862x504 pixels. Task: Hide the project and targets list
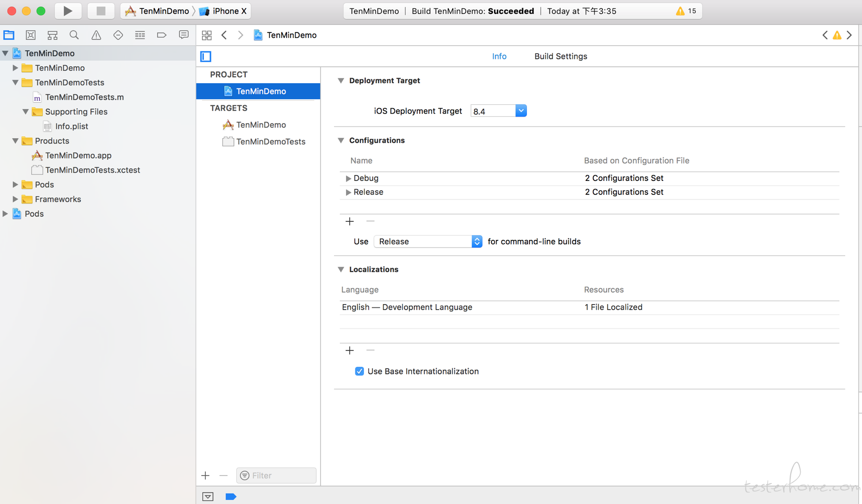(206, 56)
